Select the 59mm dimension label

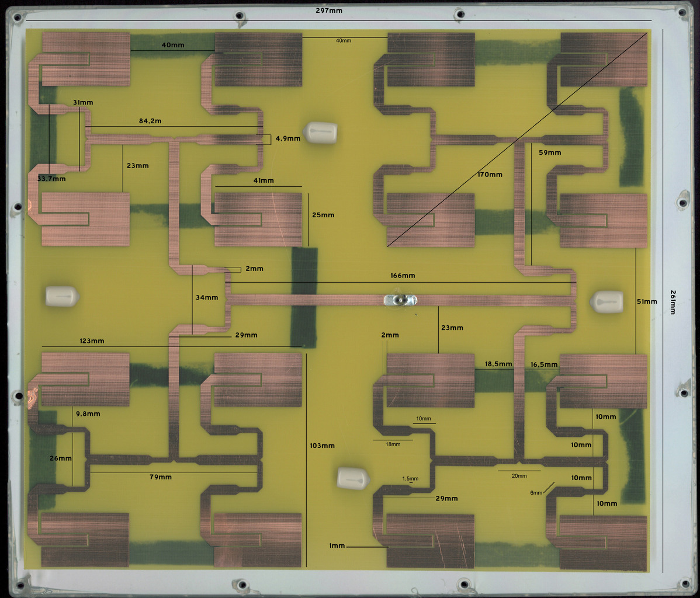coord(550,152)
